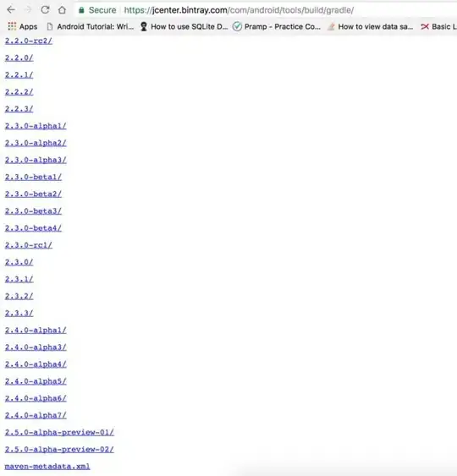Open the Apps grid bookmark
The height and width of the screenshot is (476, 457).
coord(22,27)
